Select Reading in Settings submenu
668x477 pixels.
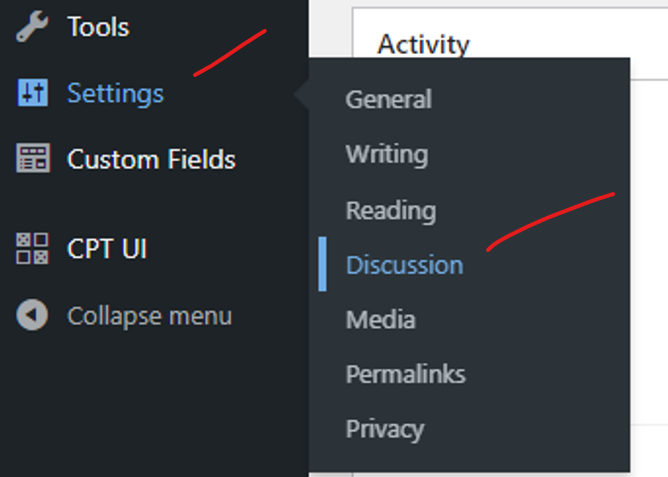[391, 211]
